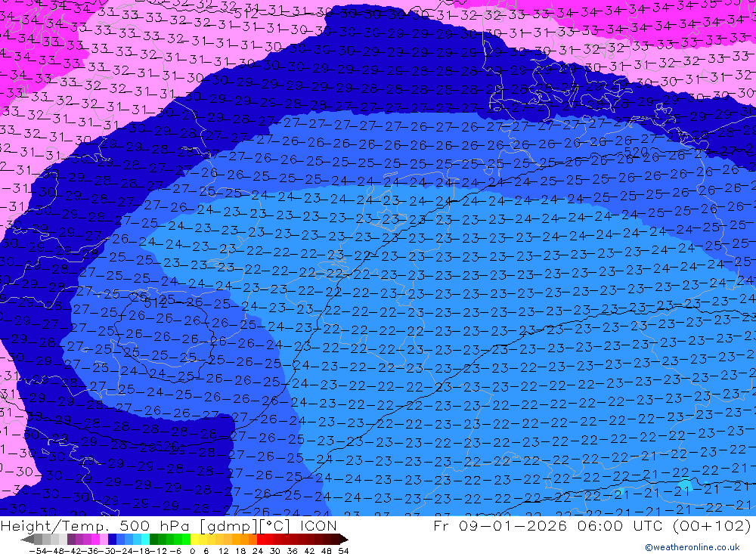The width and height of the screenshot is (756, 554).
Task: Pick the dark green legend swatch at -18
Action: point(153,539)
